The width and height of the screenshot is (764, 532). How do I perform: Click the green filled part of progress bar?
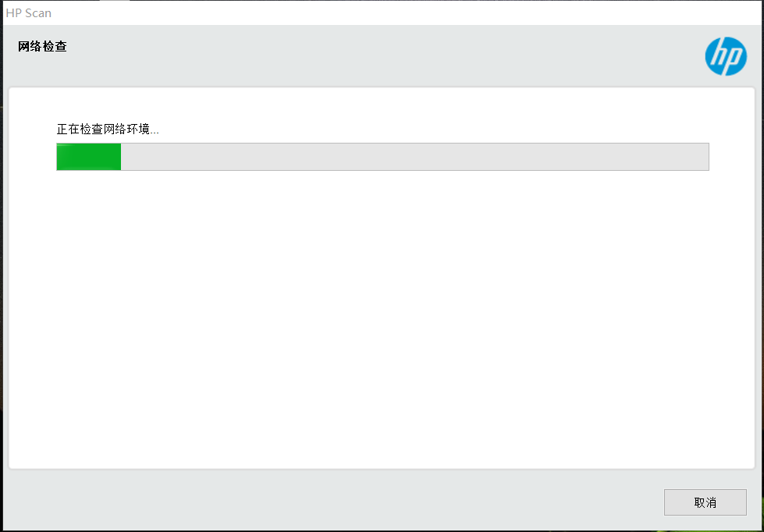89,157
